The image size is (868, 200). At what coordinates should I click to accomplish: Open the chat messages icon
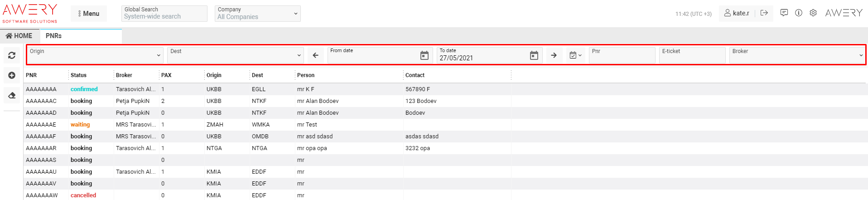click(784, 13)
